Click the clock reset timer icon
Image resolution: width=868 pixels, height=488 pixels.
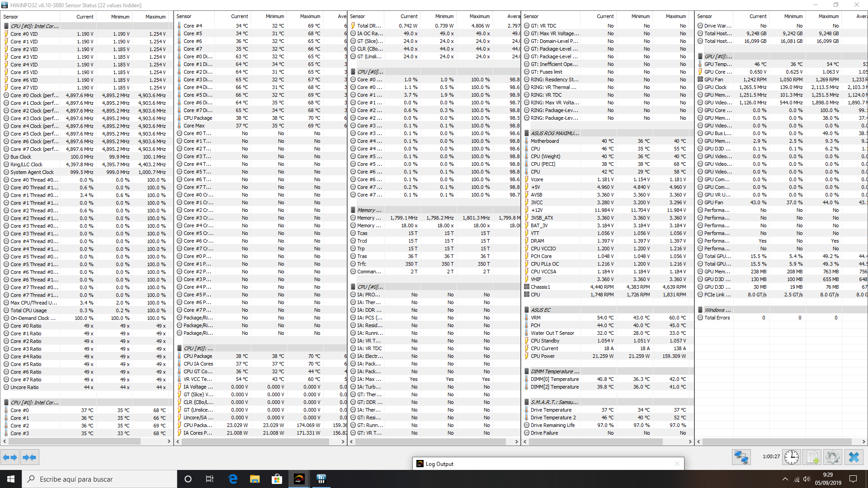click(x=791, y=457)
